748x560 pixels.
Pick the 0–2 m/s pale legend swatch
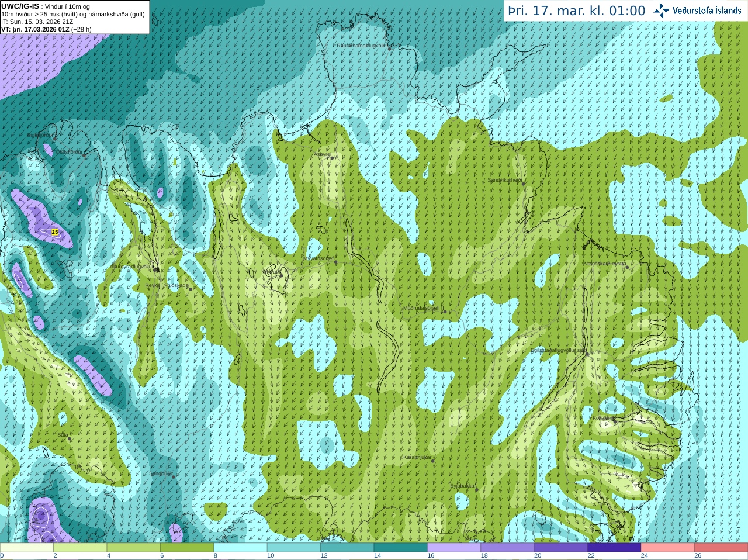click(x=27, y=548)
